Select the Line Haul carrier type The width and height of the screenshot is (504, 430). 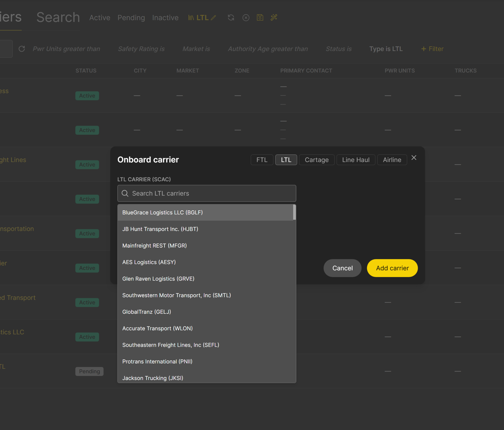coord(356,160)
